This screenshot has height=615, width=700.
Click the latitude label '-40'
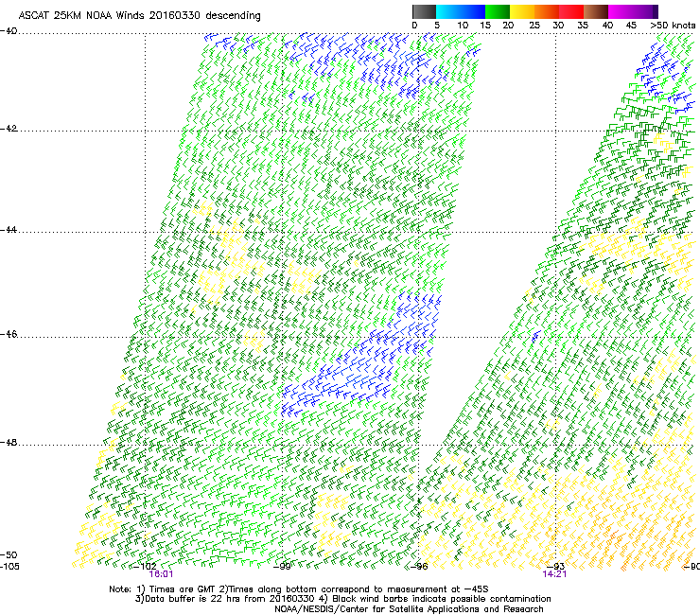tap(9, 31)
